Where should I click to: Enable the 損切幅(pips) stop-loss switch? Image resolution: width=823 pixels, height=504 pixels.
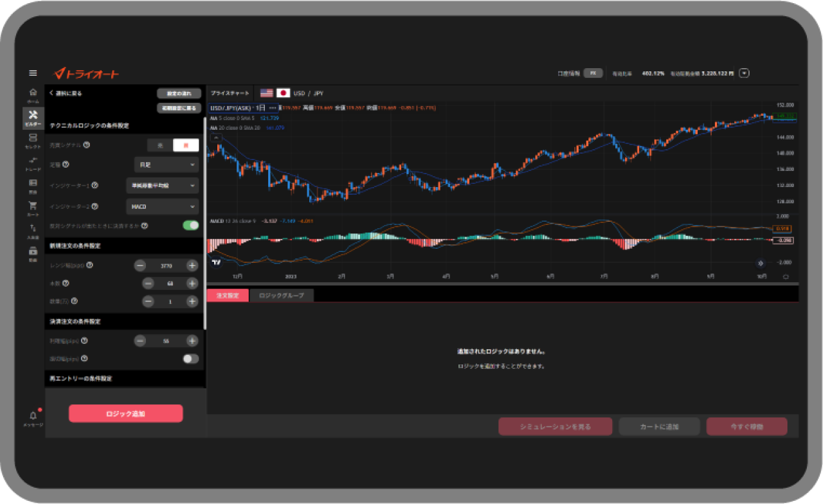point(191,359)
